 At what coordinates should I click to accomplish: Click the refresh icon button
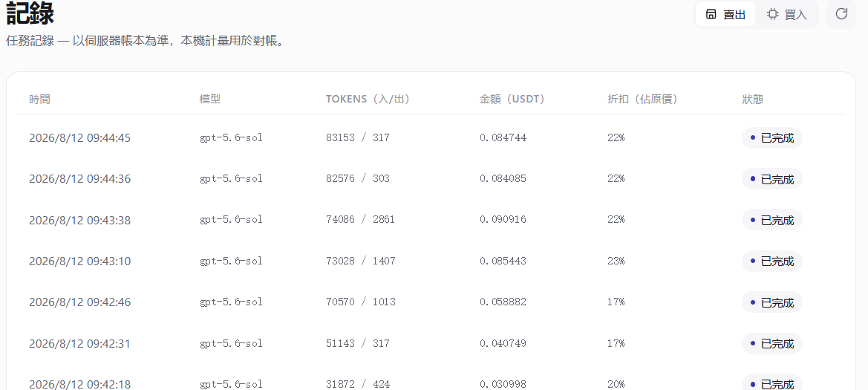841,14
